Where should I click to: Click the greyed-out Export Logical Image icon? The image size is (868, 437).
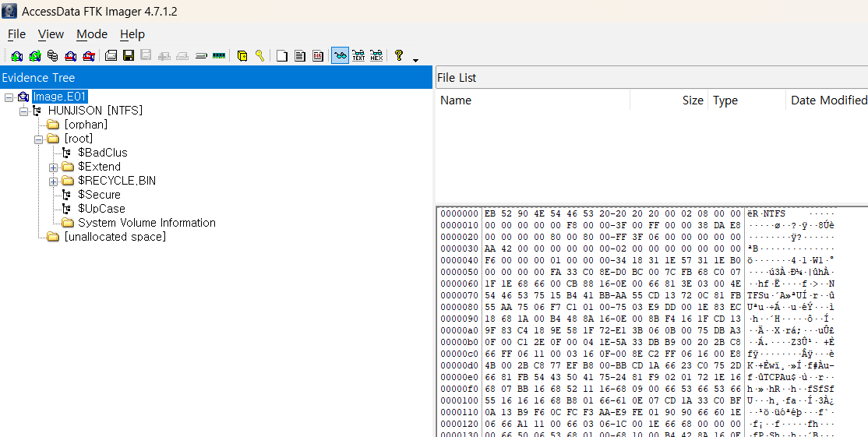pyautogui.click(x=146, y=56)
